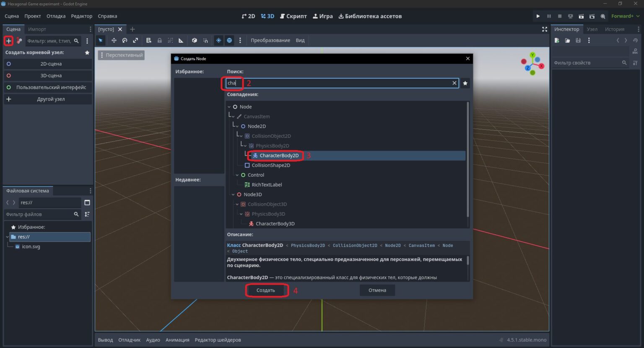Click the search field containing cha
The width and height of the screenshot is (644, 348).
pyautogui.click(x=342, y=83)
